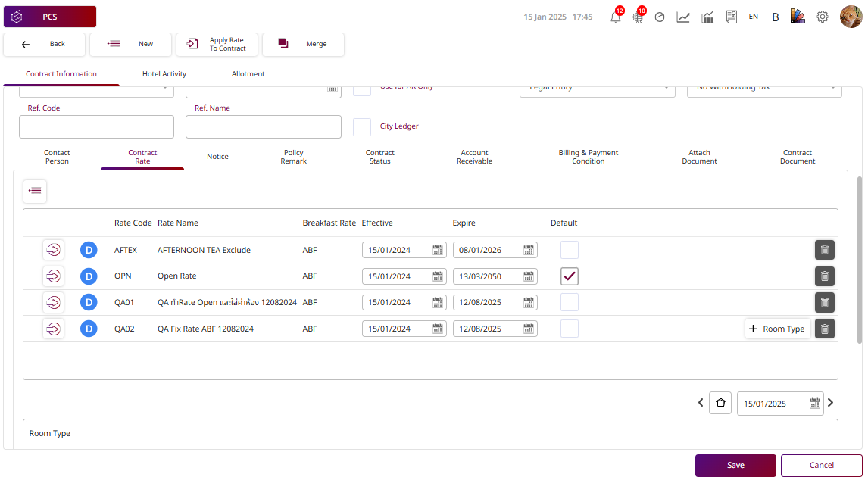Click the line chart icon in header
The image size is (868, 480).
tap(683, 17)
